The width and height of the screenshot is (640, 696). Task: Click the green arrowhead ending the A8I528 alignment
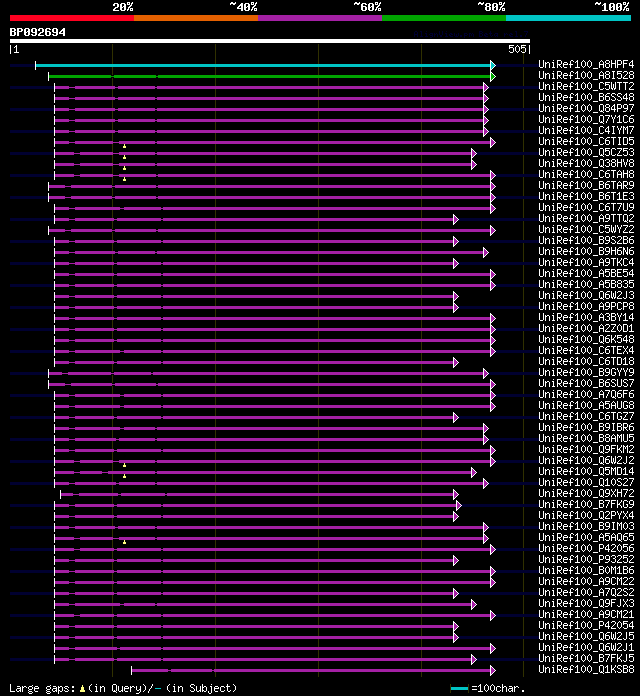(x=493, y=77)
